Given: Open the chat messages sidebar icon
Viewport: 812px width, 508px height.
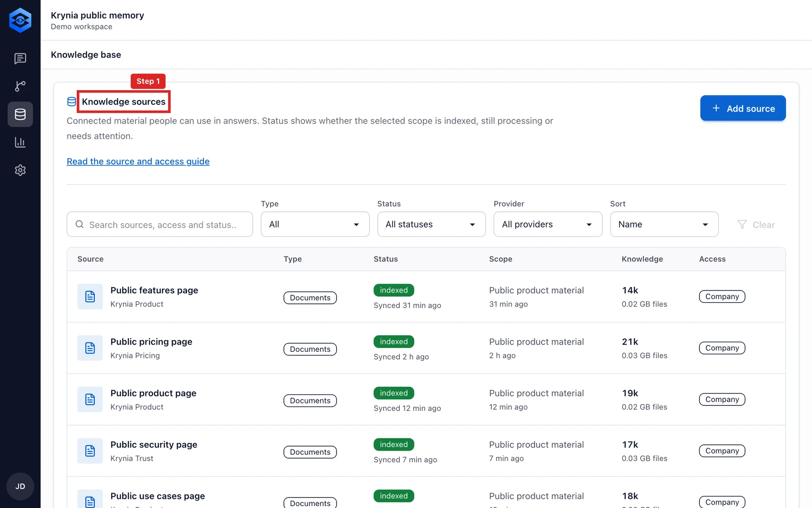Looking at the screenshot, I should point(20,58).
